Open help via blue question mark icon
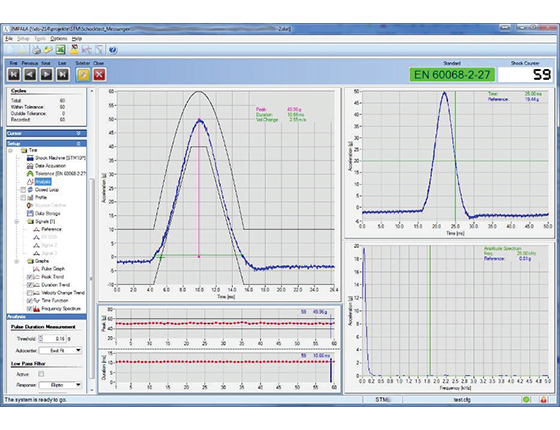560x430 pixels. pyautogui.click(x=112, y=50)
